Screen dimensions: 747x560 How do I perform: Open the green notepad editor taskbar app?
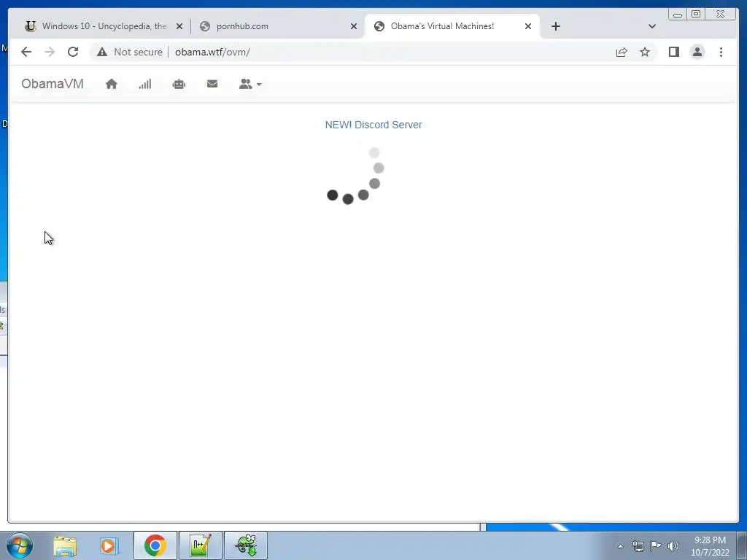coord(200,545)
